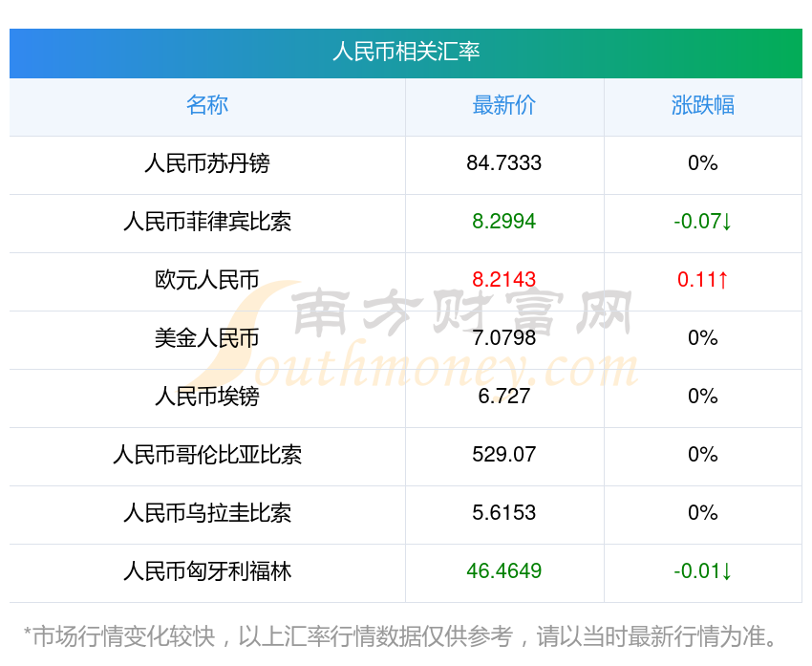This screenshot has width=812, height=666.
Task: Click the 529.07 price value
Action: pyautogui.click(x=504, y=455)
